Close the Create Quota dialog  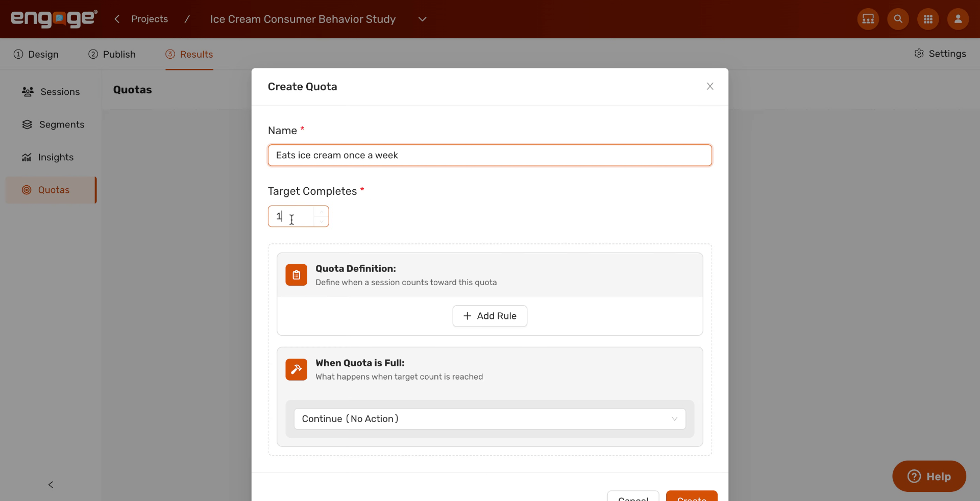coord(710,86)
